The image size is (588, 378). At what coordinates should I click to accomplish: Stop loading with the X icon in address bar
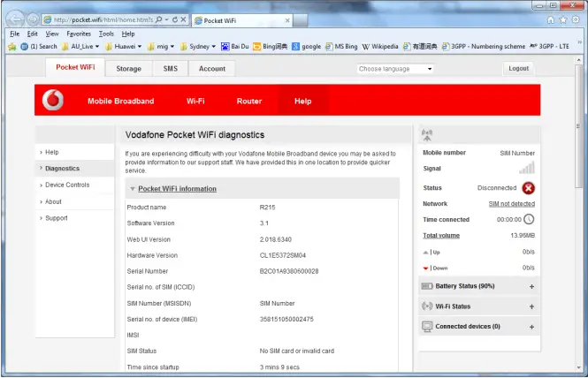183,19
